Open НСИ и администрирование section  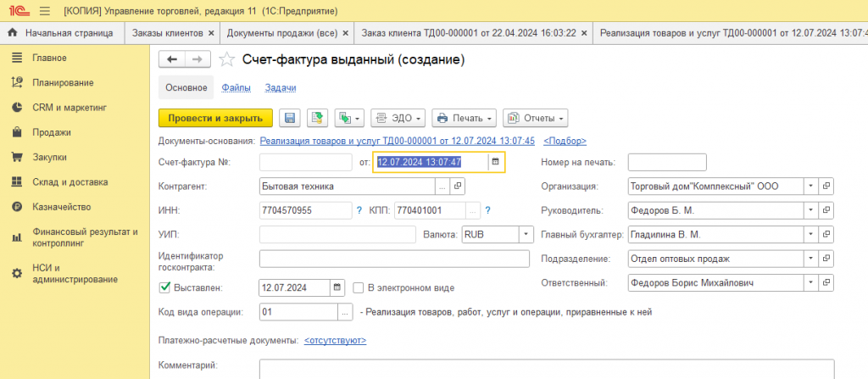click(75, 274)
